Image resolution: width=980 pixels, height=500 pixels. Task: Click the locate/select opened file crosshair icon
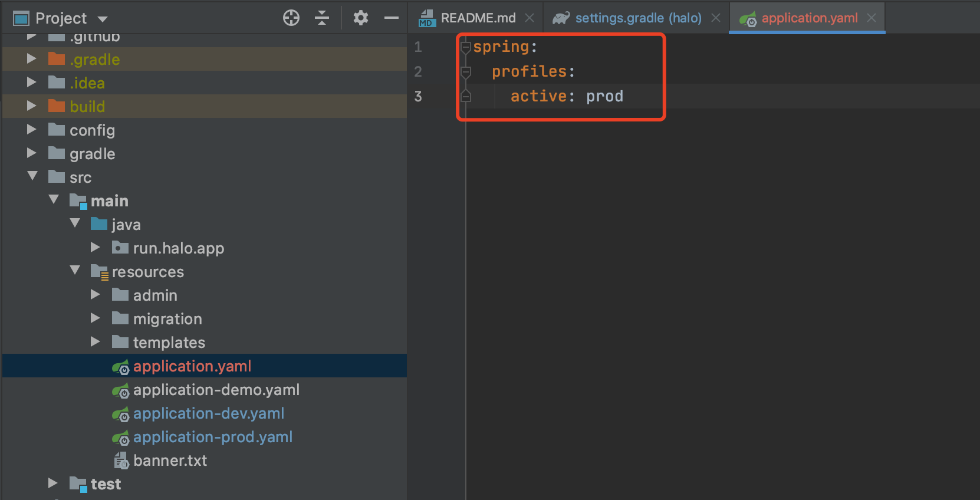click(x=291, y=18)
